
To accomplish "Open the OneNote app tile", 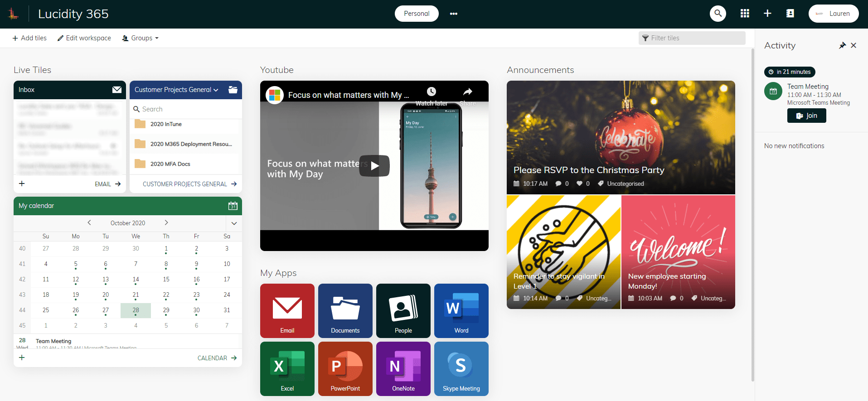I will (x=403, y=368).
